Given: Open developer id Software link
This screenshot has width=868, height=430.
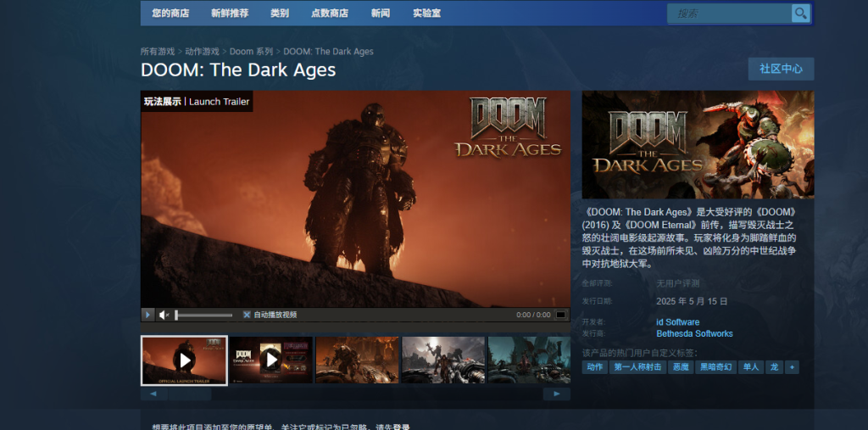Looking at the screenshot, I should [677, 322].
